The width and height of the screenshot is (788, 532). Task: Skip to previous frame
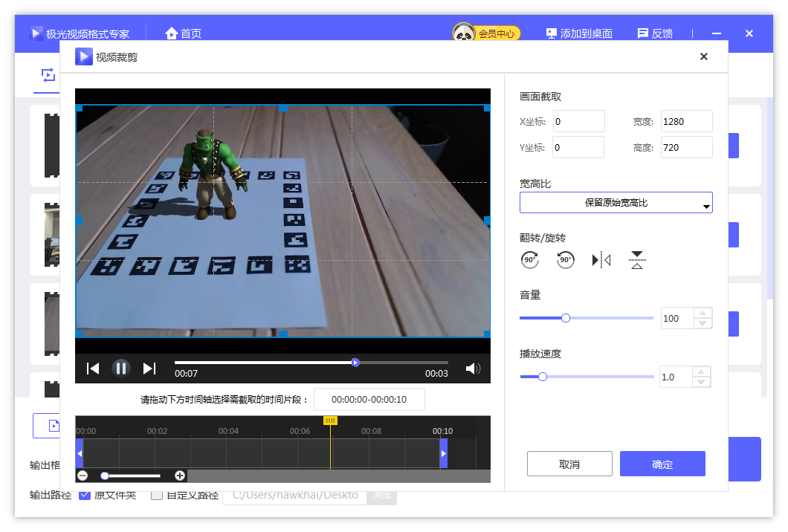93,369
